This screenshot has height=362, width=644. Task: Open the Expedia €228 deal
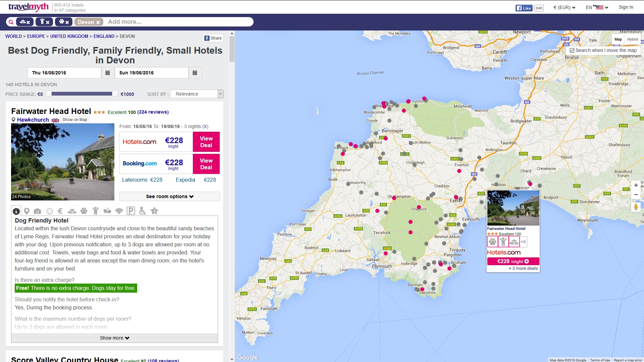coord(196,180)
